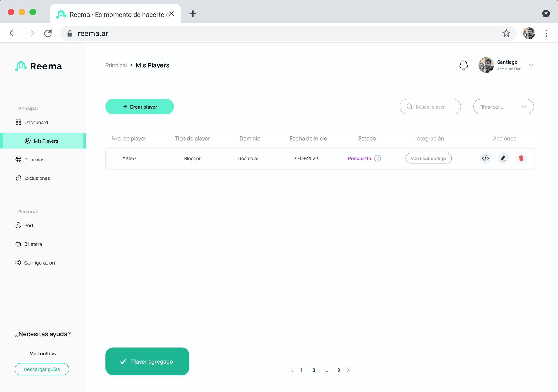Open the Filtrar por dropdown
This screenshot has width=558, height=392.
coord(503,107)
